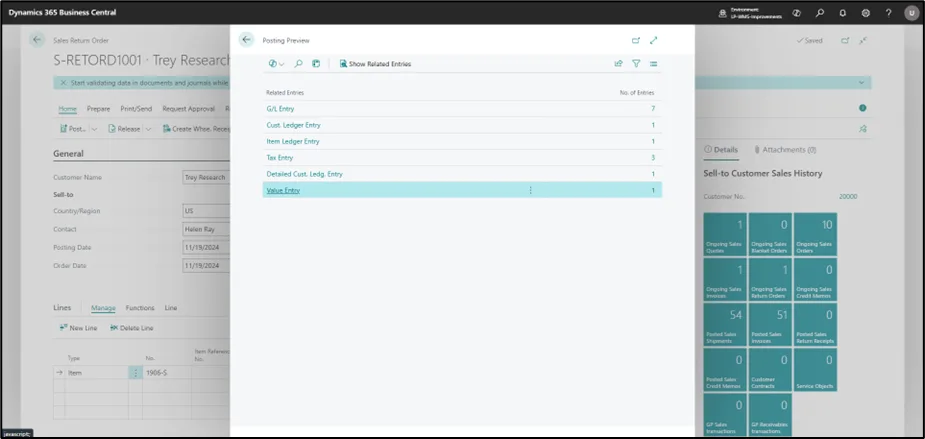Click the Order Date field

[206, 266]
